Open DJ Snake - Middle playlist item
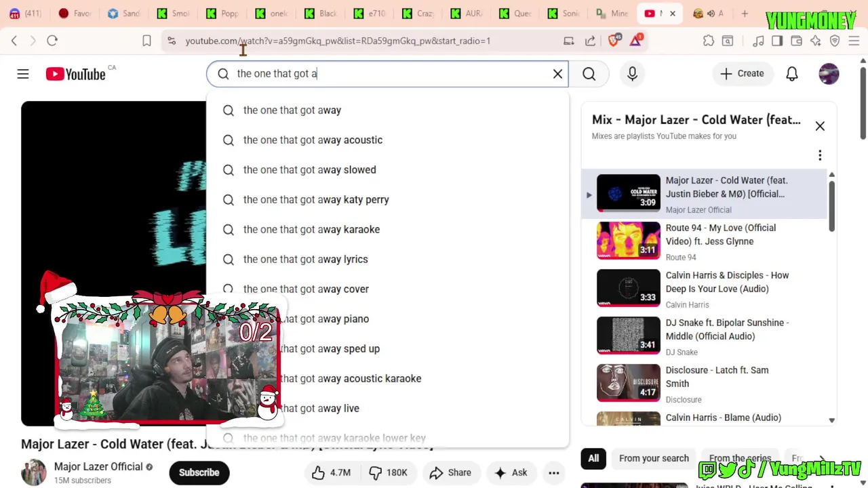Screen dimensions: 868x488 point(705,336)
